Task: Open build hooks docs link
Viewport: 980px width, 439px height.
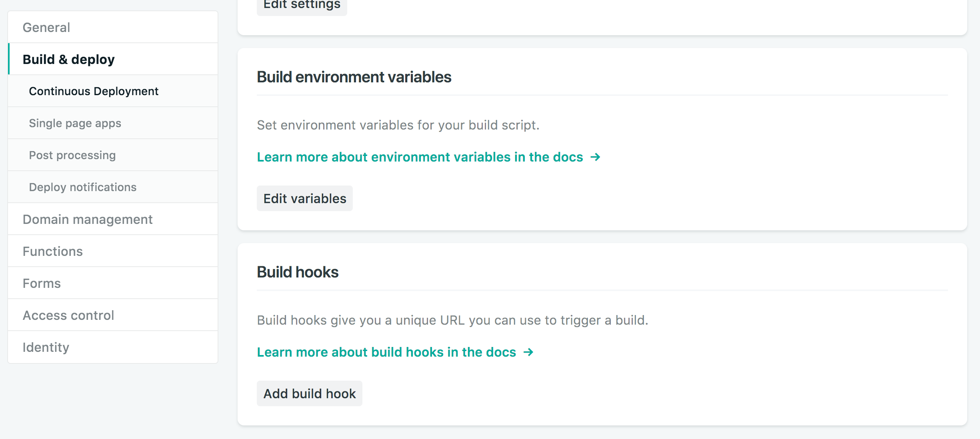Action: point(386,352)
